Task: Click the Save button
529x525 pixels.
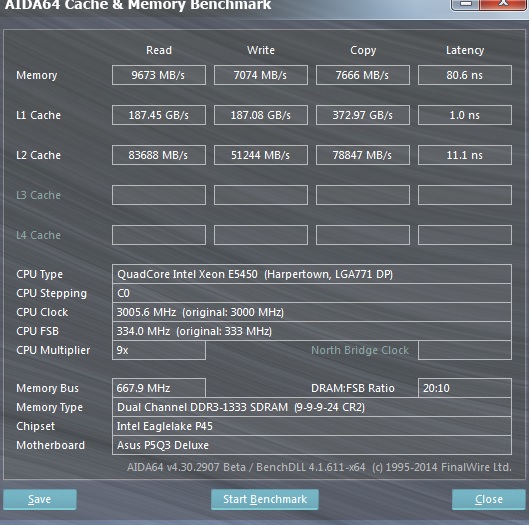Action: (x=40, y=499)
